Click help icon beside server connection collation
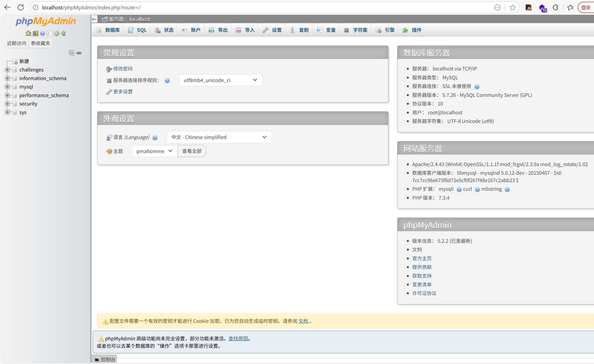 click(x=167, y=81)
